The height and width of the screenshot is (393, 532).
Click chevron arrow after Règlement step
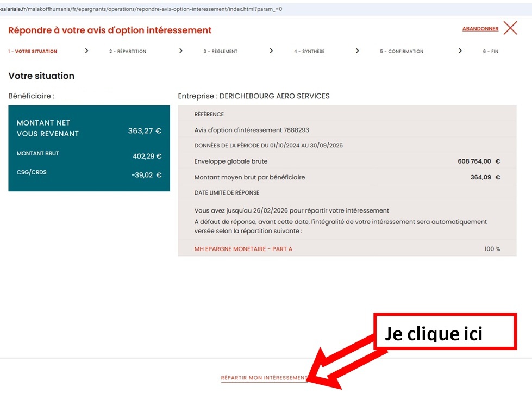point(271,51)
